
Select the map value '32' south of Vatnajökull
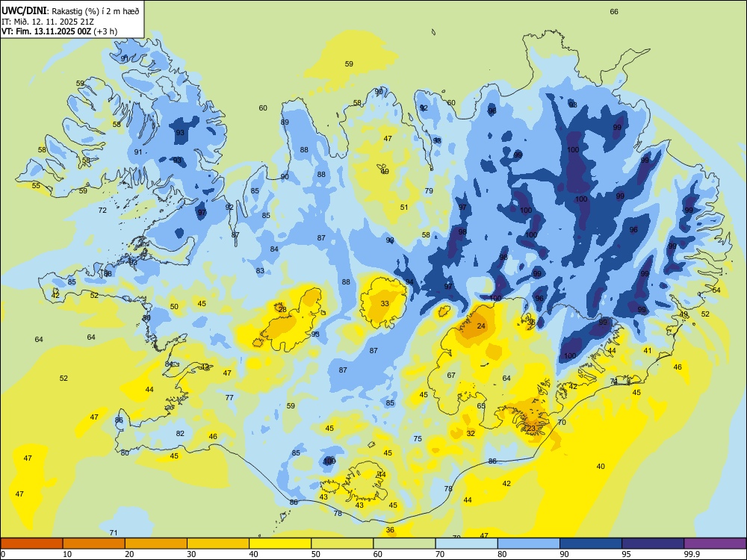(471, 433)
